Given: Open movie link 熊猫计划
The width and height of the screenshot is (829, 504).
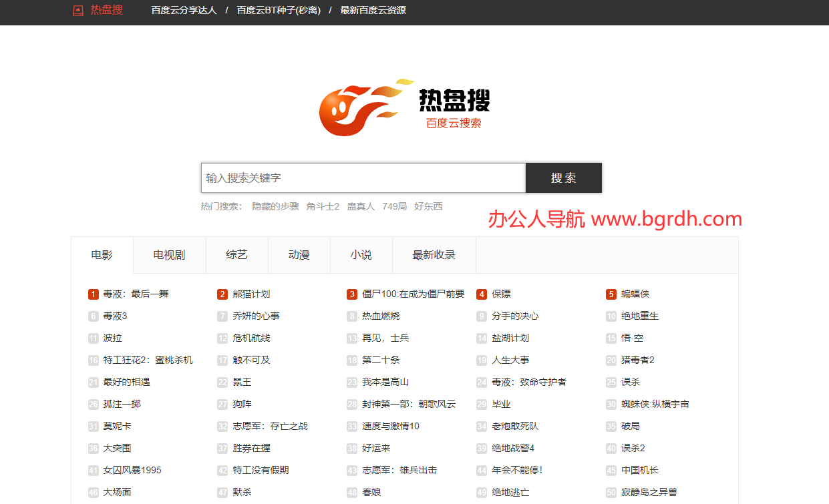Looking at the screenshot, I should [x=251, y=294].
